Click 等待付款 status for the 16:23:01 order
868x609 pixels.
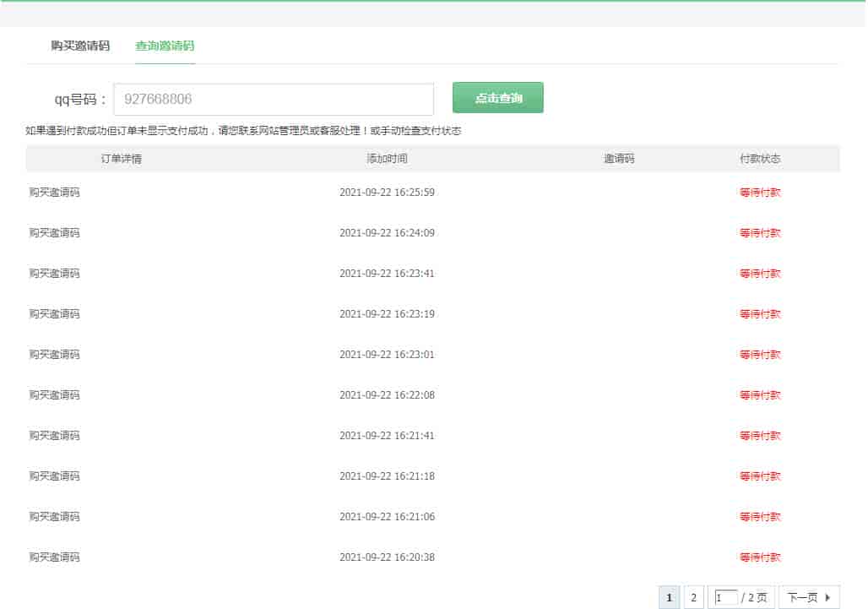(760, 355)
